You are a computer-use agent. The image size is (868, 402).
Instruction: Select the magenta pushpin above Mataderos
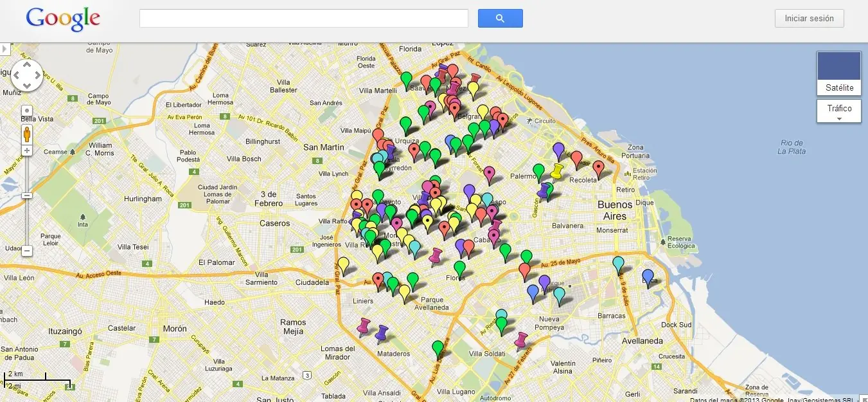[364, 325]
